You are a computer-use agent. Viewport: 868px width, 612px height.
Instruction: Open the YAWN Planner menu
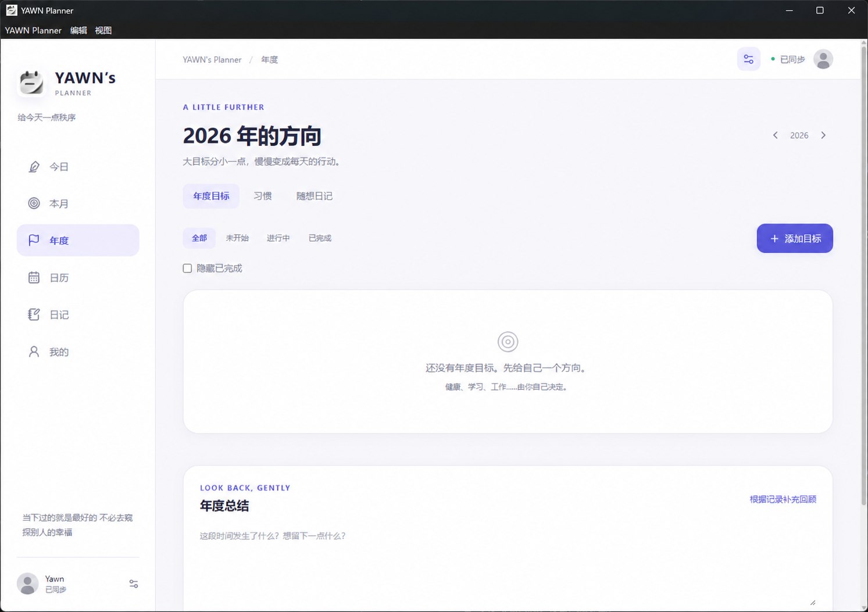(x=33, y=30)
